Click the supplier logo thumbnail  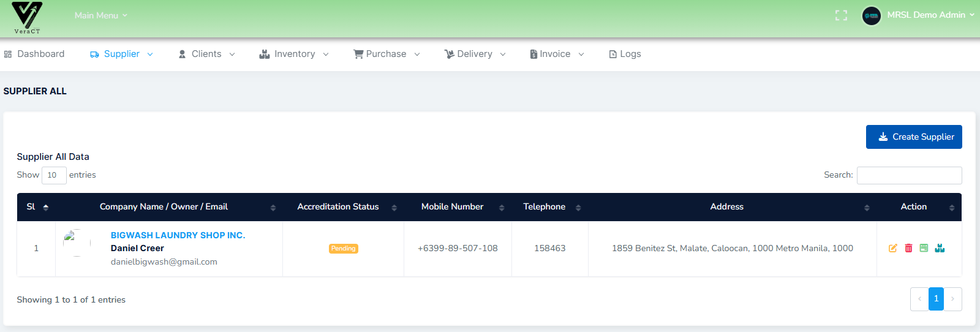(x=77, y=243)
